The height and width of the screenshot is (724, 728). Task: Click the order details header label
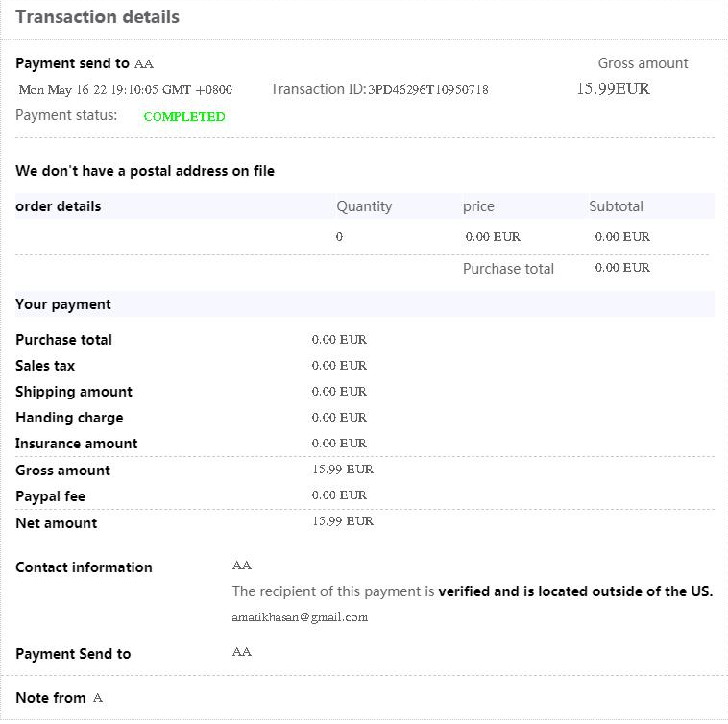click(x=59, y=206)
